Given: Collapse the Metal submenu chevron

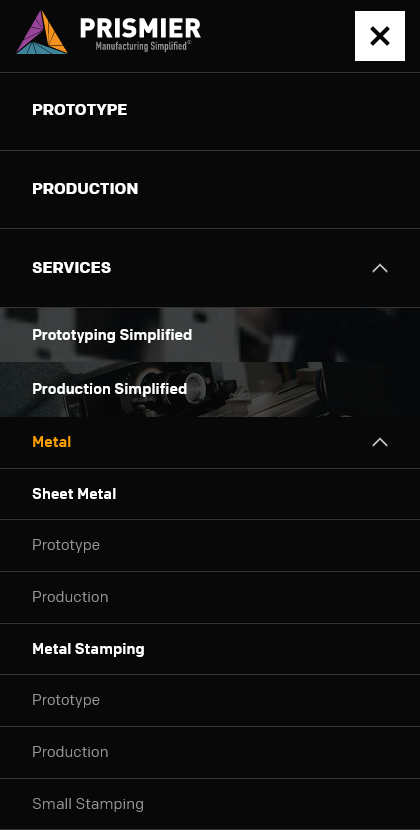Looking at the screenshot, I should coord(380,442).
